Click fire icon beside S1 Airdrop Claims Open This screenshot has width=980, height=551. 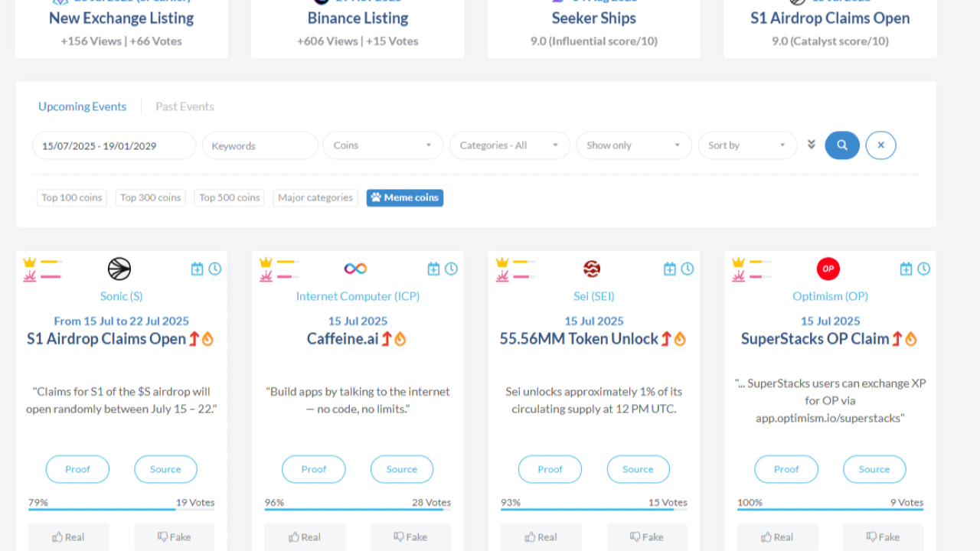click(x=207, y=338)
